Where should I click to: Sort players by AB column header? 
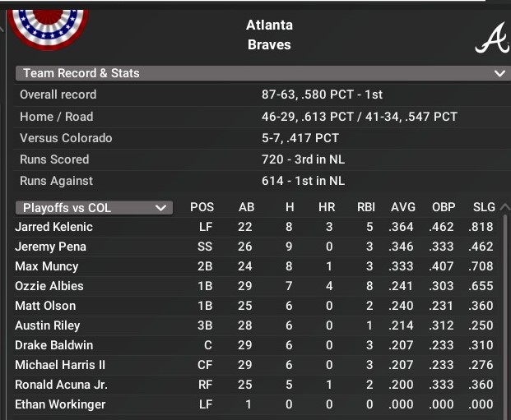click(246, 208)
